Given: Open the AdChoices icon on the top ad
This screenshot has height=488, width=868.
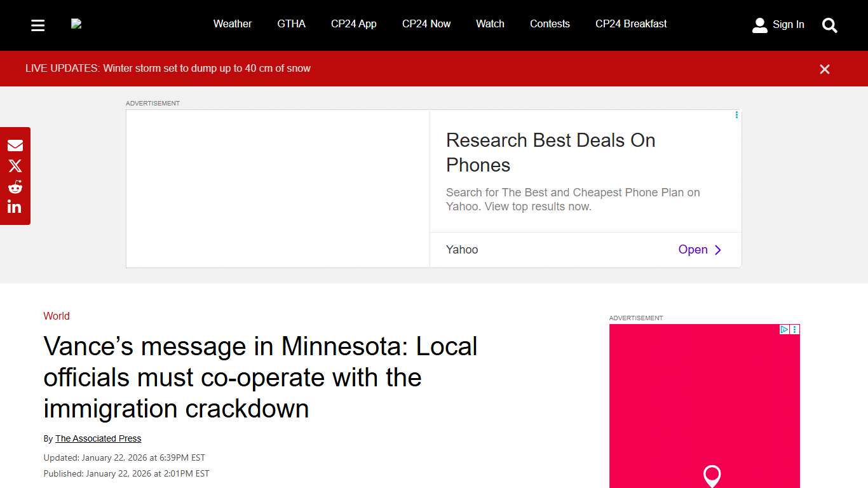Looking at the screenshot, I should pos(736,115).
